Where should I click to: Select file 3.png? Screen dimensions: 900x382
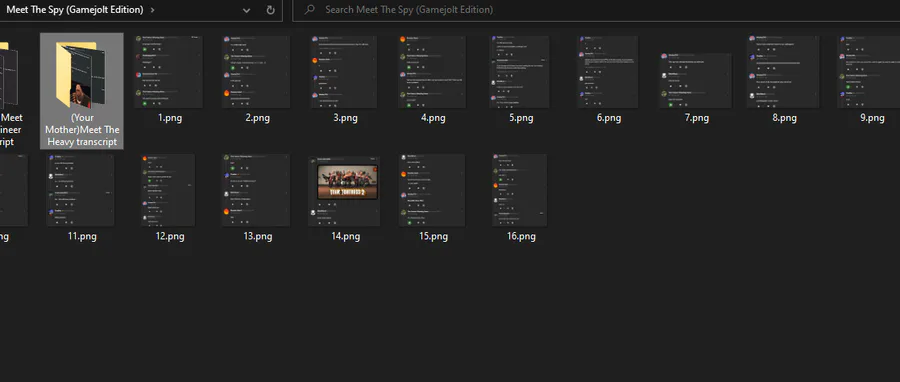pyautogui.click(x=345, y=80)
